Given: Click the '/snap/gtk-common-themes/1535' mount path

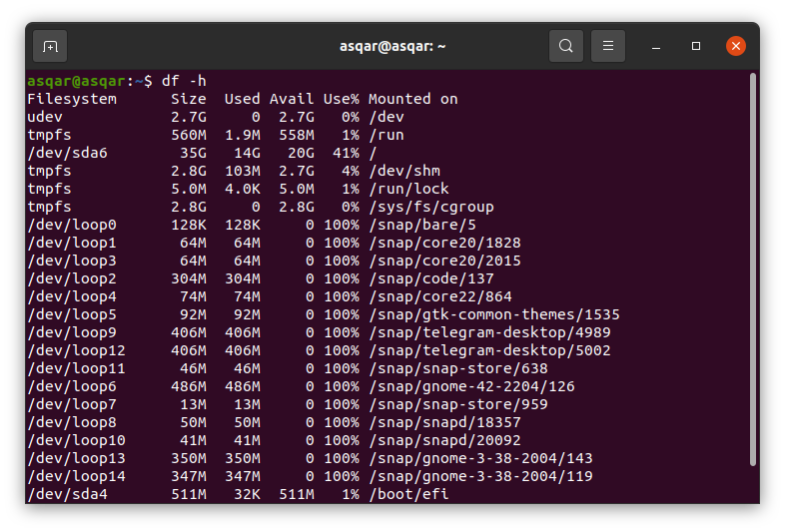Looking at the screenshot, I should pyautogui.click(x=494, y=314).
